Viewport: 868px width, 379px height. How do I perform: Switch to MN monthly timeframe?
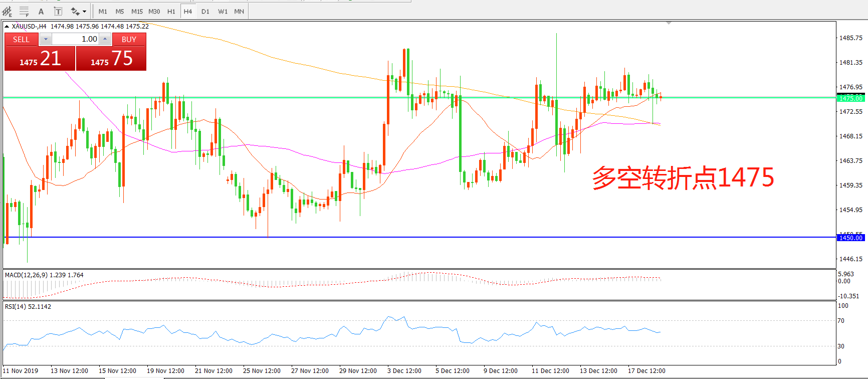239,11
